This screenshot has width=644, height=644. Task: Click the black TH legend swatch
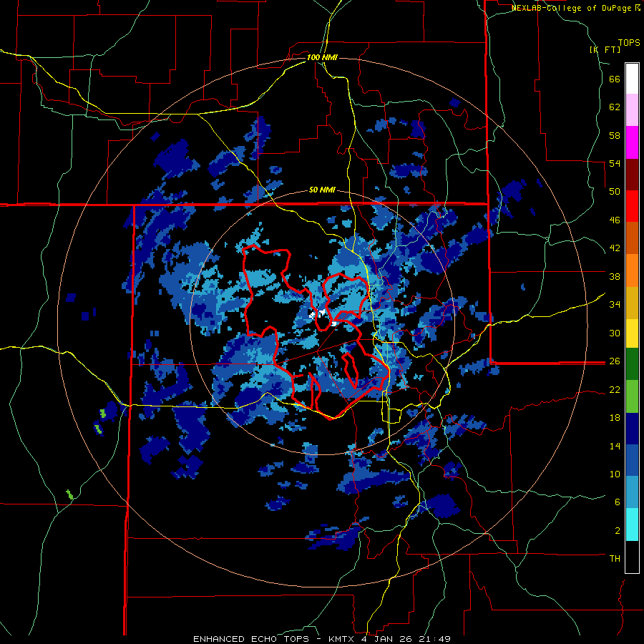tap(632, 557)
